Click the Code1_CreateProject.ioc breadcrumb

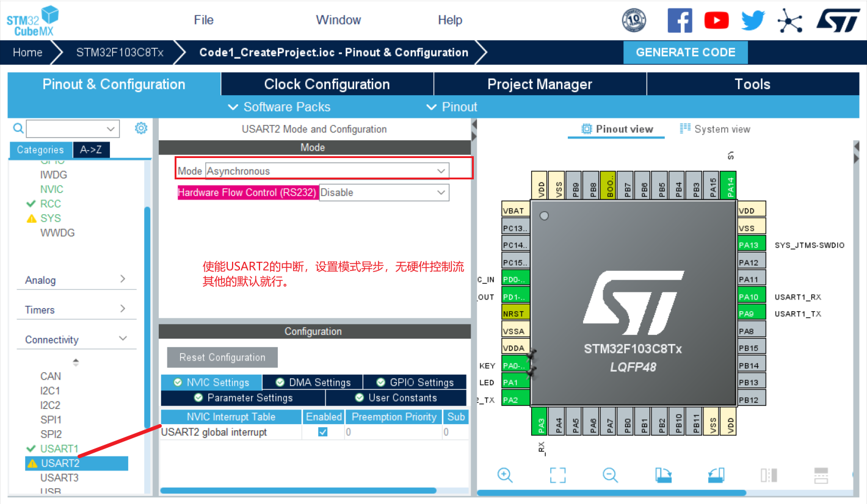click(334, 52)
